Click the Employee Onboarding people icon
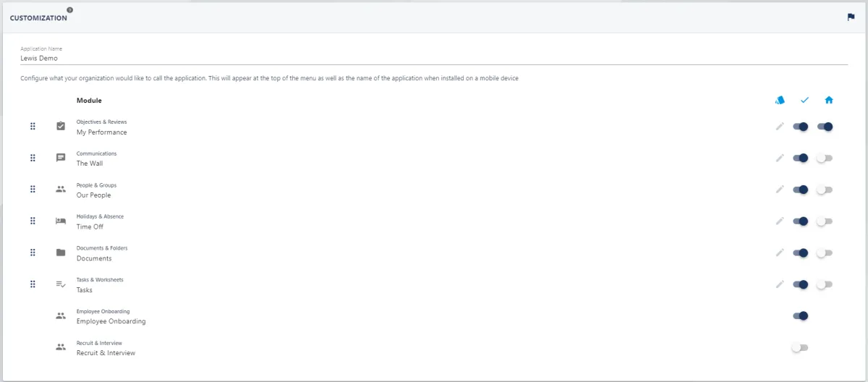868x382 pixels. point(61,316)
